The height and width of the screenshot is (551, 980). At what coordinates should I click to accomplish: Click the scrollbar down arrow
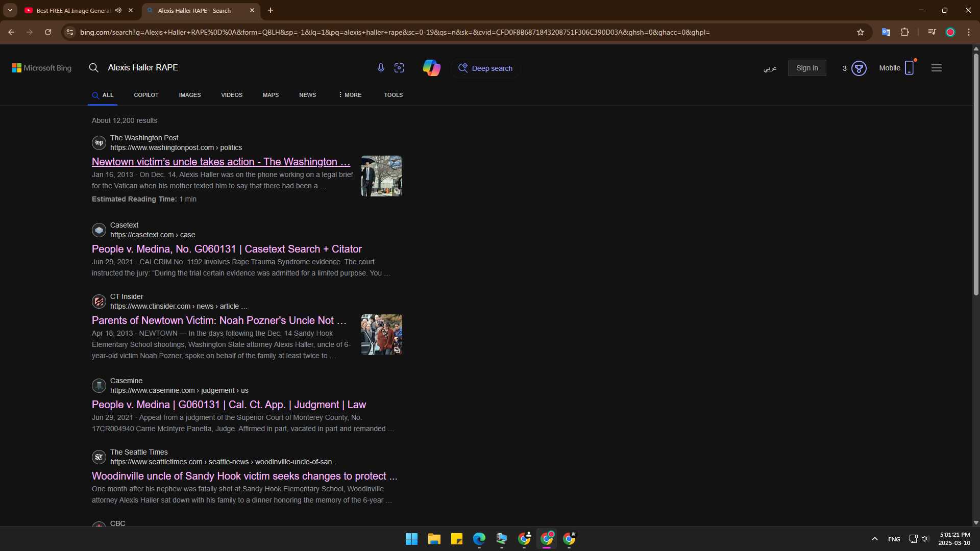(x=976, y=522)
